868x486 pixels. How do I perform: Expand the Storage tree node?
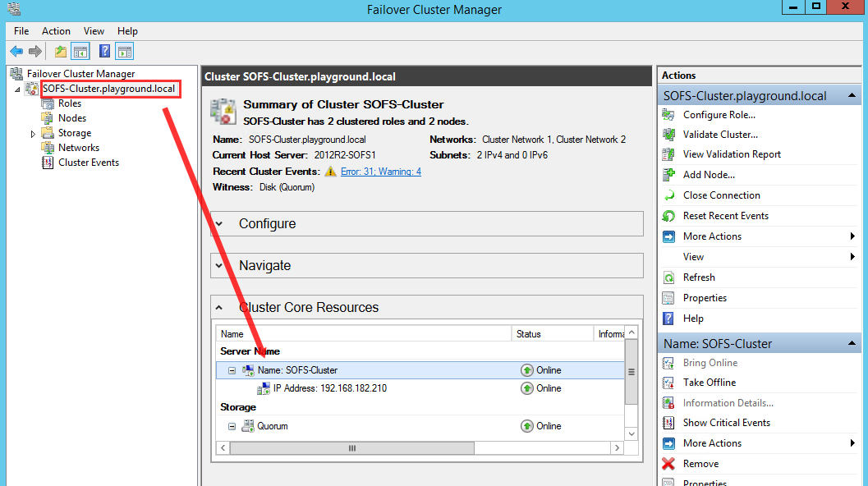click(33, 134)
